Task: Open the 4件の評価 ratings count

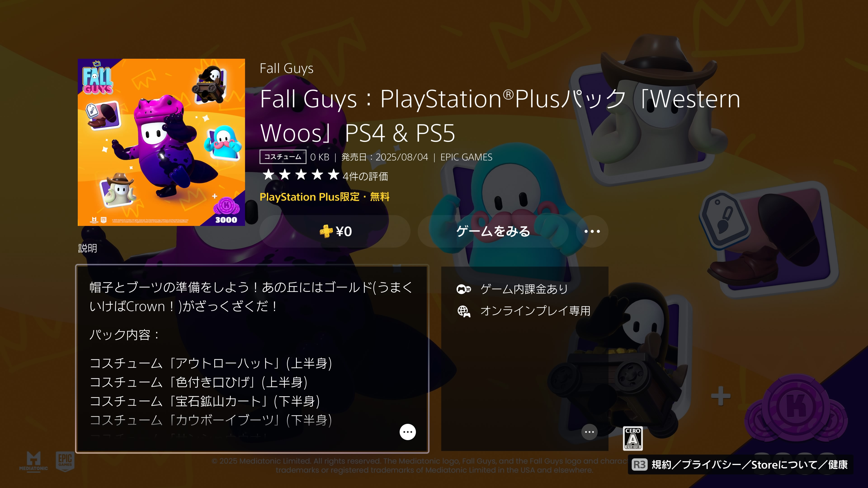Action: click(x=365, y=176)
